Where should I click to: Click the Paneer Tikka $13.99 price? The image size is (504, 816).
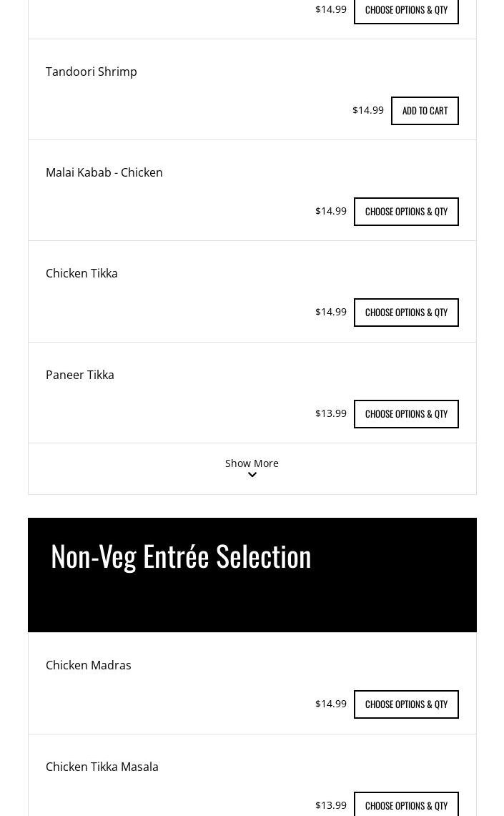331,413
